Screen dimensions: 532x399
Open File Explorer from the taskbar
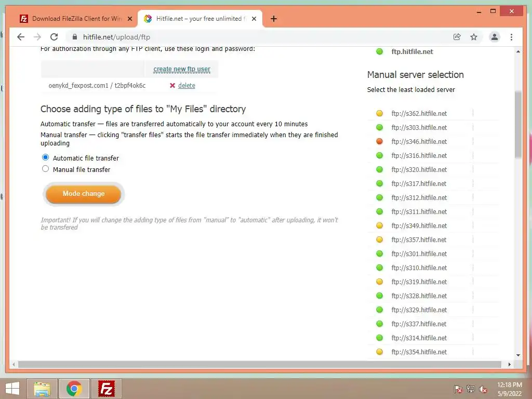(42, 389)
